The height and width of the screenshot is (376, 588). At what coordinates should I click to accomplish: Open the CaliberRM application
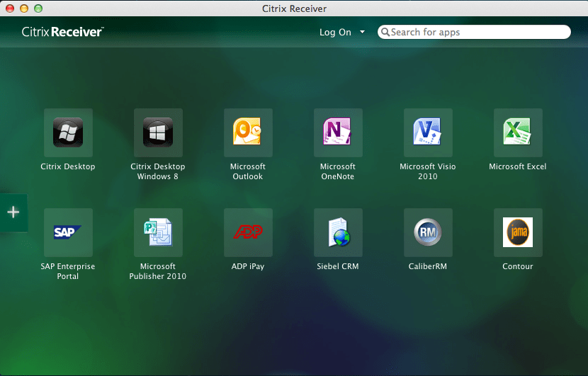coord(428,232)
